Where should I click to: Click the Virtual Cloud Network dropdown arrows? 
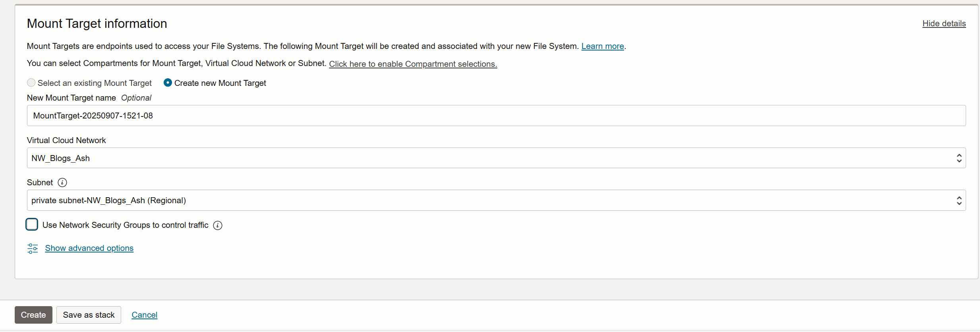click(x=959, y=158)
